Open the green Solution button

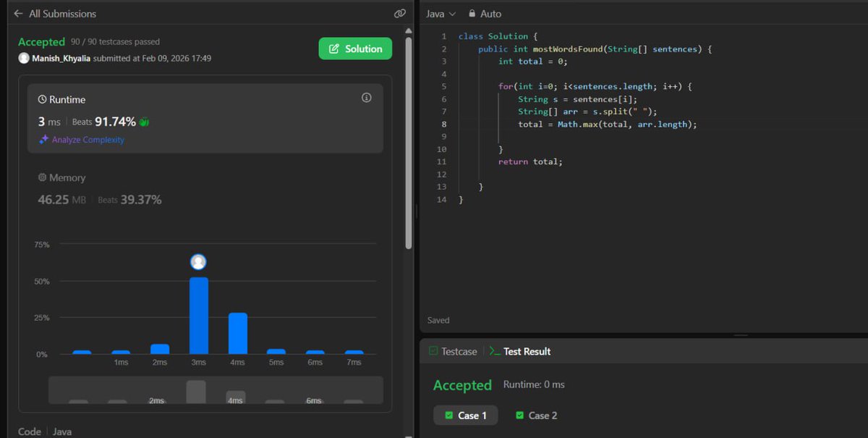(355, 49)
